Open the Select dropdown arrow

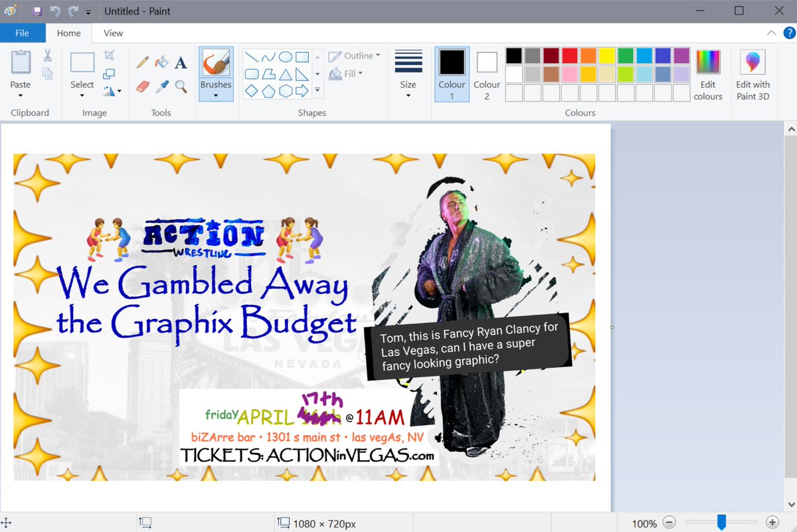pos(82,96)
